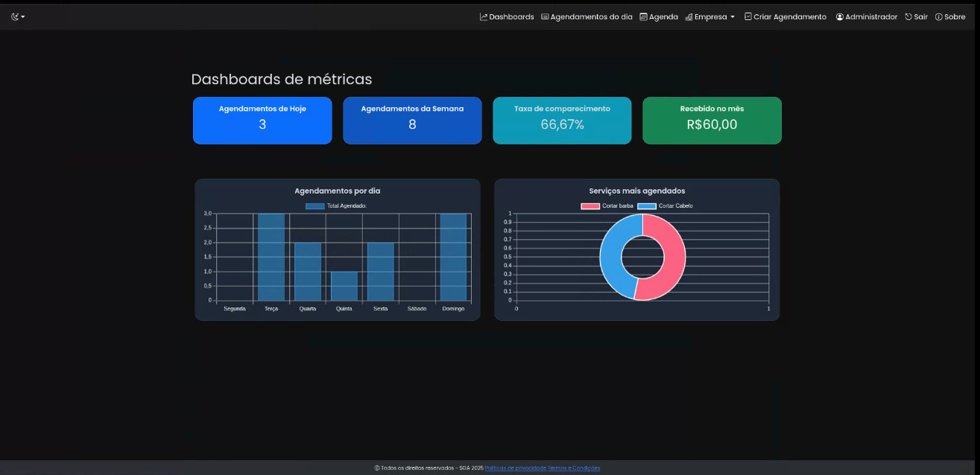
Task: Open the Políticas de privacidade link
Action: click(x=516, y=468)
